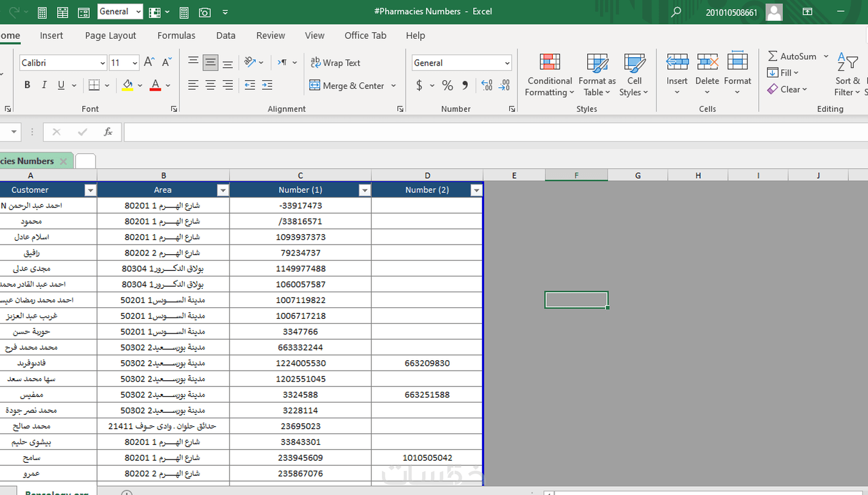The height and width of the screenshot is (495, 868).
Task: Open the Insert ribbon tab
Action: [52, 35]
